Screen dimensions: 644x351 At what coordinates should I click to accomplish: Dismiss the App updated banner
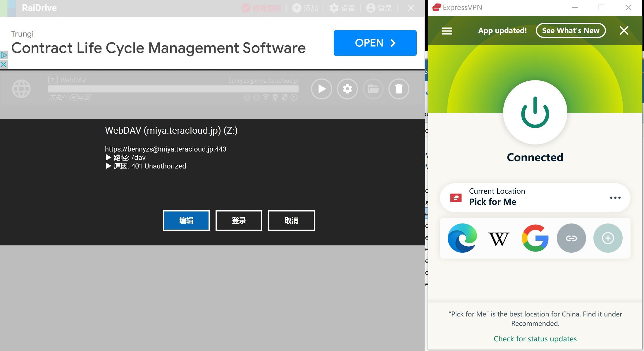(624, 30)
